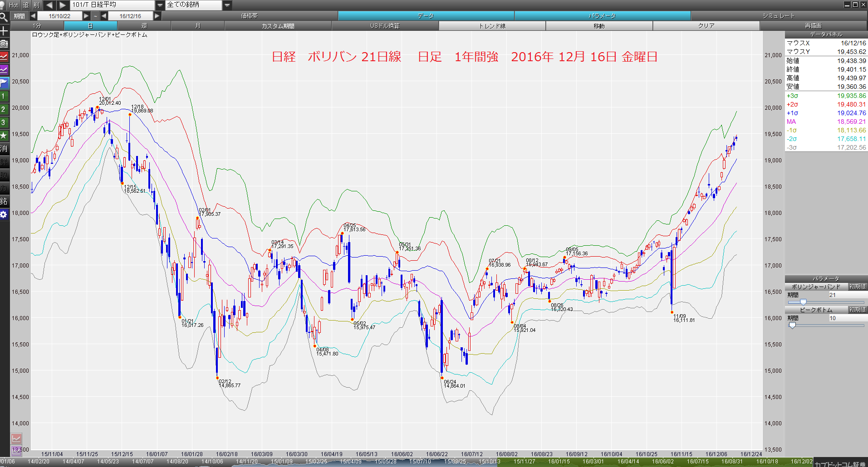Screen dimensions: 868x467
Task: Click the red chart indicator icon
Action: (x=4, y=57)
